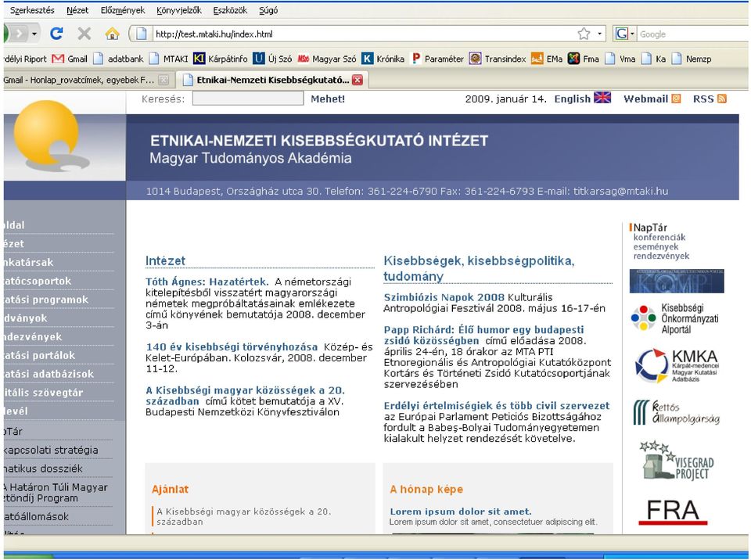Click the institute email titkarsag@mtaki.hu
The height and width of the screenshot is (560, 751).
(x=620, y=191)
